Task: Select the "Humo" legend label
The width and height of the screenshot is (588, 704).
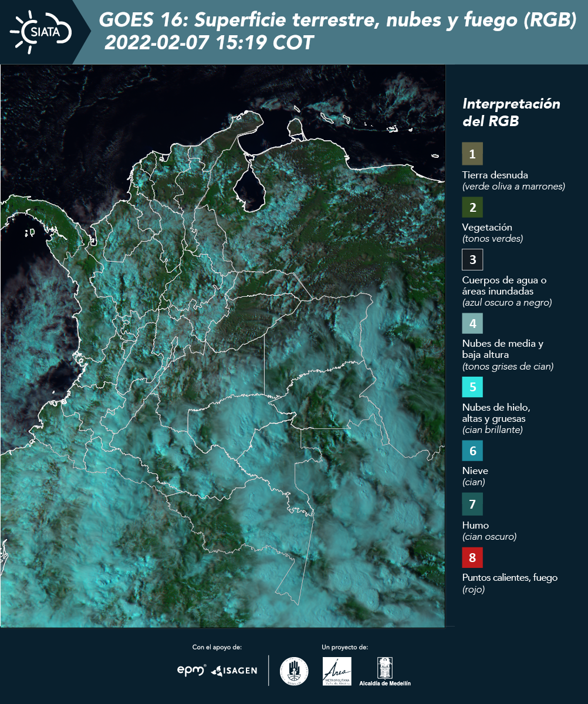Action: [x=475, y=525]
